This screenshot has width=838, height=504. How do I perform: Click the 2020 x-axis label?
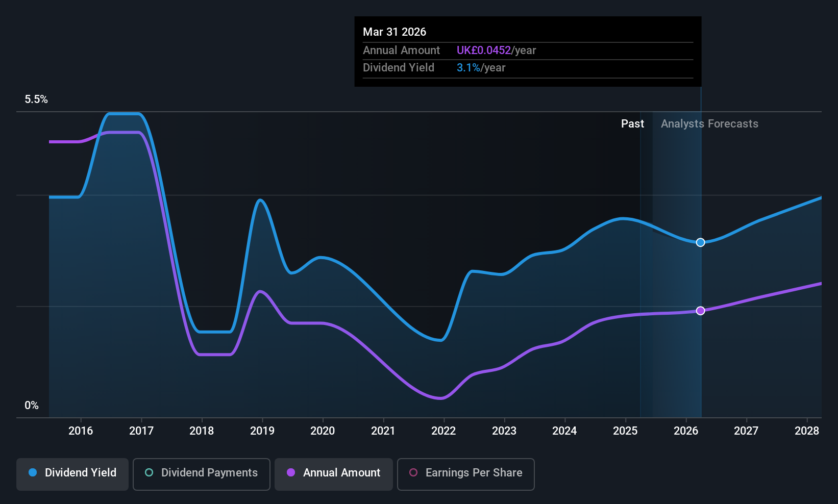(x=323, y=431)
